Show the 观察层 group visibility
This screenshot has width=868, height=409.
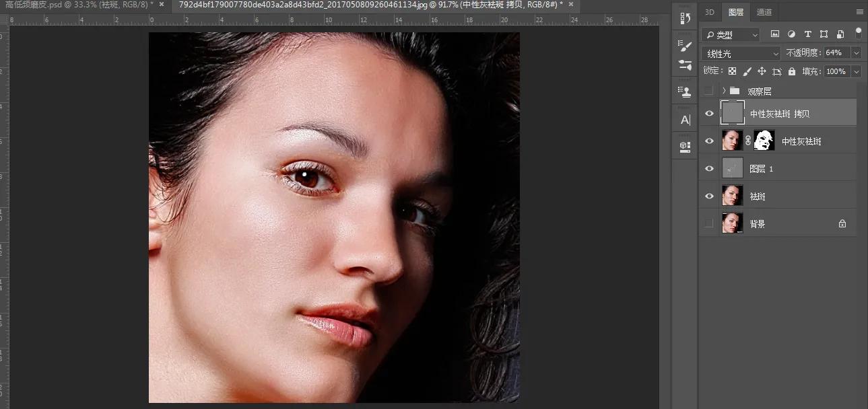point(708,91)
